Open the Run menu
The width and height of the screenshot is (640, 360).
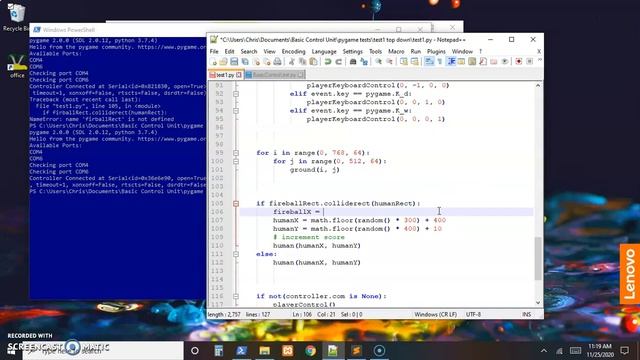[416, 51]
